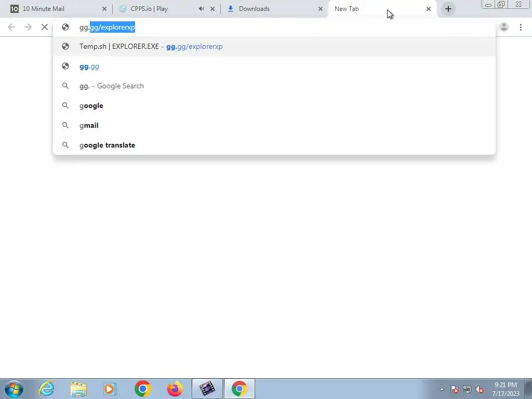This screenshot has width=532, height=399.
Task: Open Chrome three-dot menu
Action: point(521,27)
